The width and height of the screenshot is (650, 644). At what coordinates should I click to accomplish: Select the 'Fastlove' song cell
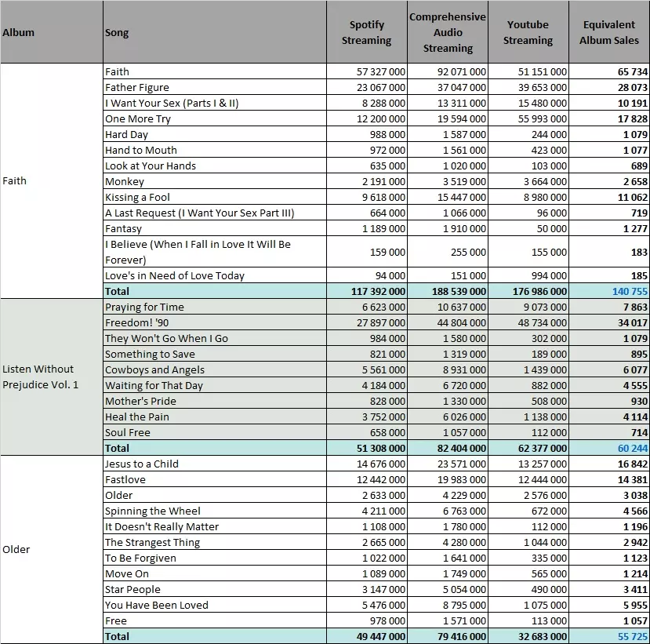(x=215, y=479)
